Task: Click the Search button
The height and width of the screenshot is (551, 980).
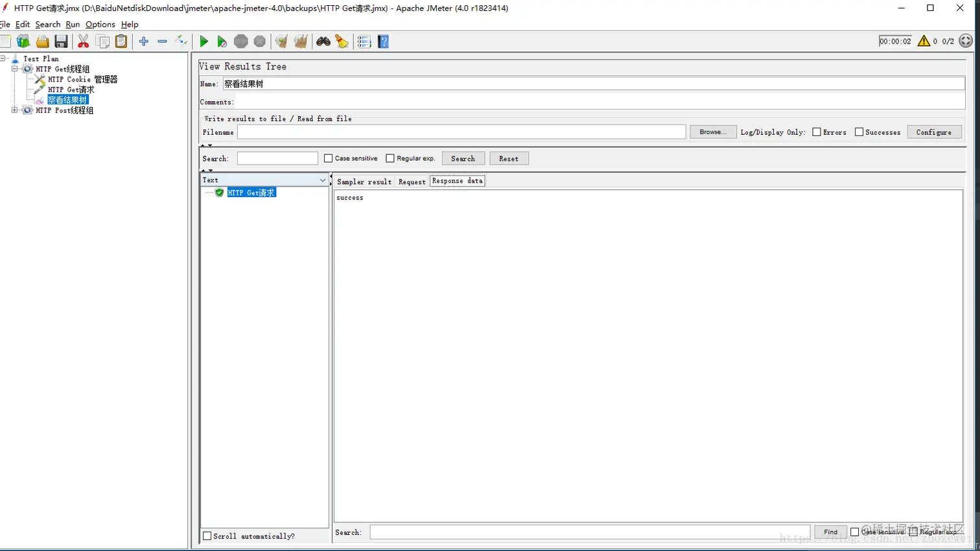Action: pyautogui.click(x=463, y=158)
